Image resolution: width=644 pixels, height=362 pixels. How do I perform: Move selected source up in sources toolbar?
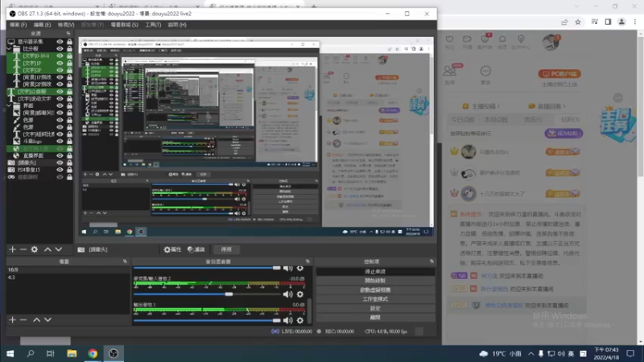(x=47, y=249)
